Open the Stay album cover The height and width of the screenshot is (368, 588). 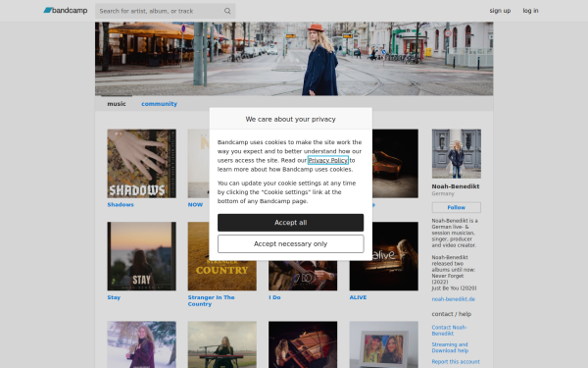click(x=141, y=256)
